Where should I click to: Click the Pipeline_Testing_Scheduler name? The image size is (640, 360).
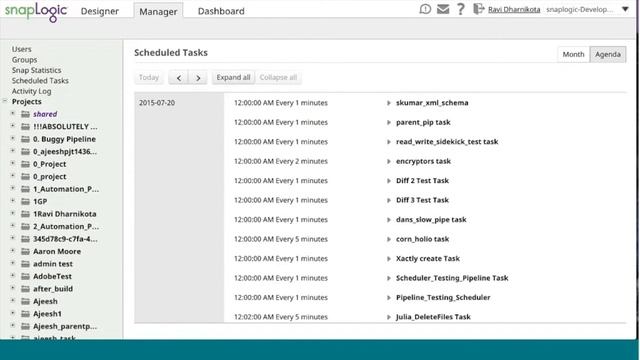point(443,298)
